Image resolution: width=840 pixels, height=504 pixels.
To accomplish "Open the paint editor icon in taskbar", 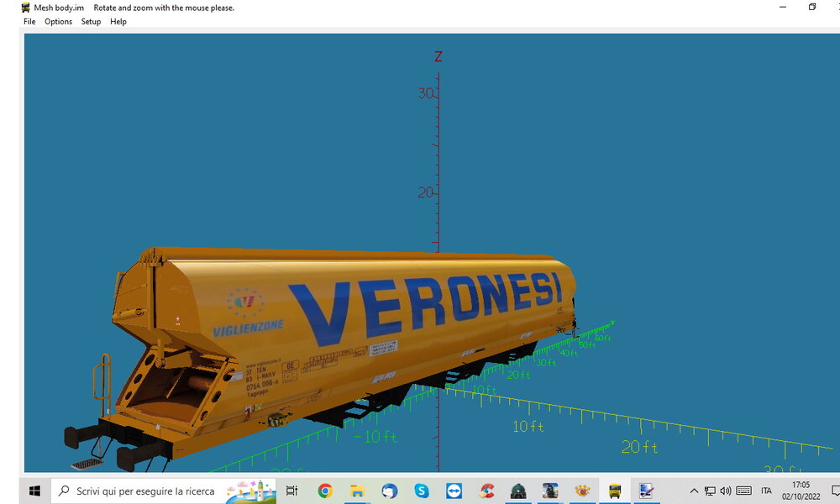I will [646, 491].
